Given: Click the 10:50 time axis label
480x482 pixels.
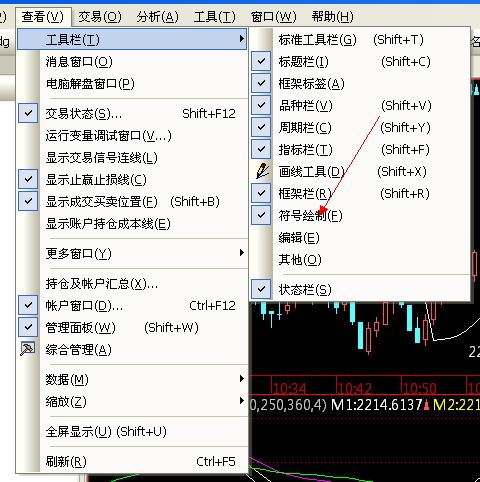Looking at the screenshot, I should coord(420,388).
